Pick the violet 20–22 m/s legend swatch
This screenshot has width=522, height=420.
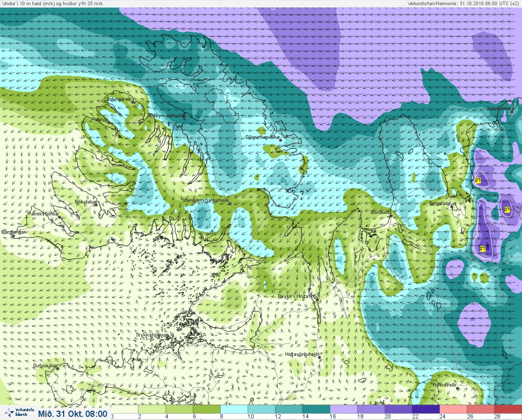pos(398,409)
